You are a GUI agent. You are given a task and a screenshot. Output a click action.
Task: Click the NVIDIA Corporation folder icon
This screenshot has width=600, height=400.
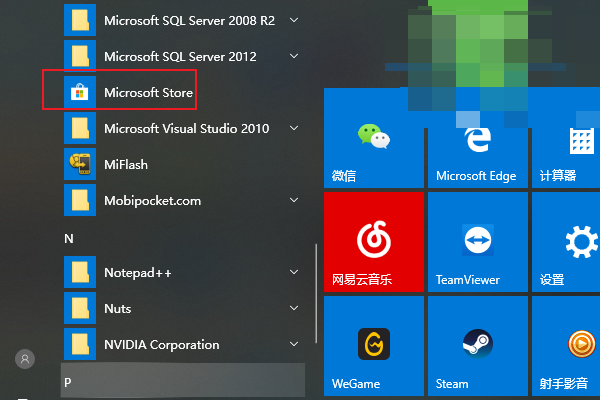[x=80, y=344]
